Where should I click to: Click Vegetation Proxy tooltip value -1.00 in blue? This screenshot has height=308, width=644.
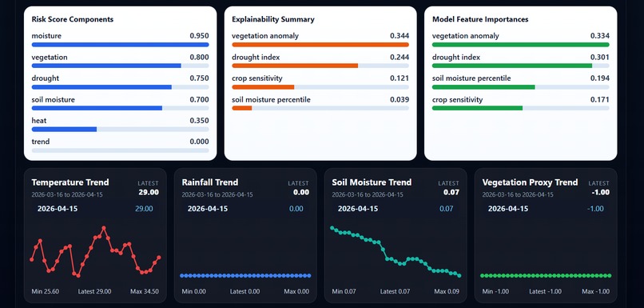click(x=595, y=209)
